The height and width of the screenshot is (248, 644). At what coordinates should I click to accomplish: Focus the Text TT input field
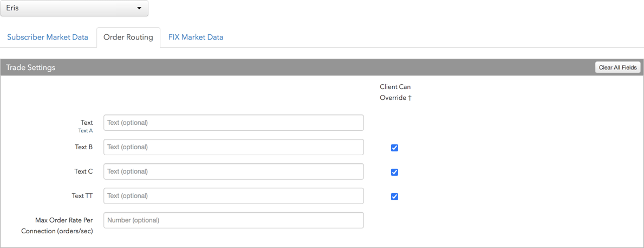coord(233,196)
